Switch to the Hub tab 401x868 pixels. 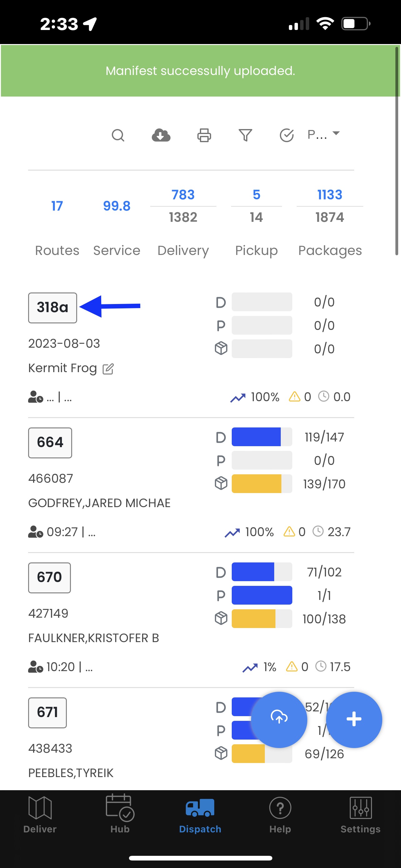point(120,814)
